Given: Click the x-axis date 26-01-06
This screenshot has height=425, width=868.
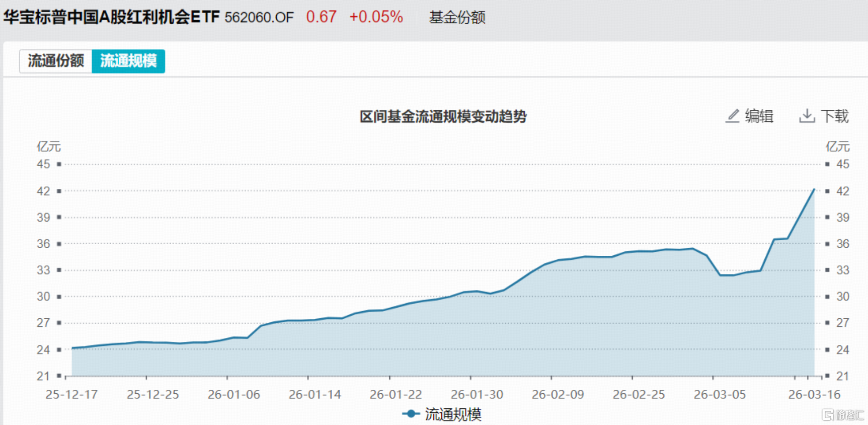Looking at the screenshot, I should [234, 394].
